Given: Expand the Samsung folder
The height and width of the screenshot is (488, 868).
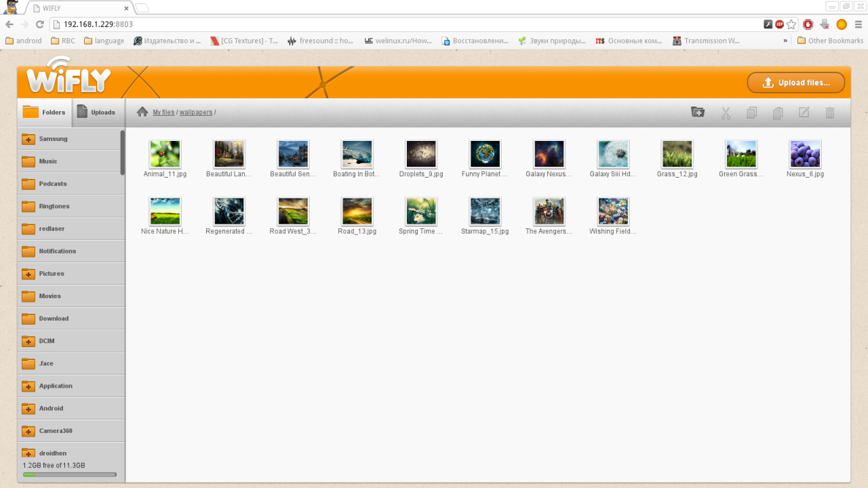Looking at the screenshot, I should point(27,138).
